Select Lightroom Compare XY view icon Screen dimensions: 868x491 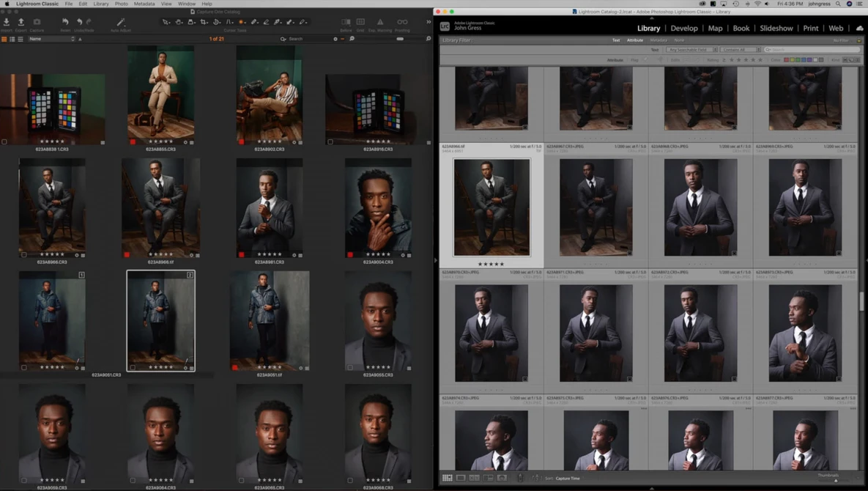475,478
